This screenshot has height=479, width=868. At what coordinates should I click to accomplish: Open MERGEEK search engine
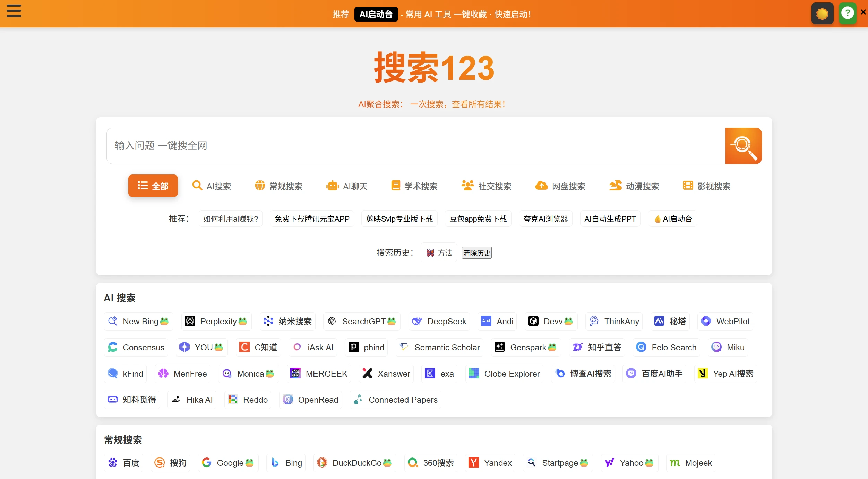click(319, 374)
